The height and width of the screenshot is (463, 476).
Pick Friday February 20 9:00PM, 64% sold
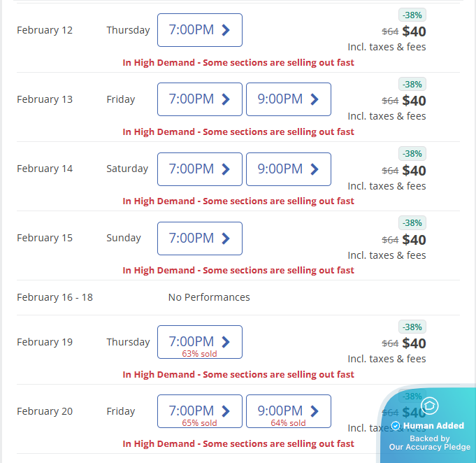(x=288, y=411)
